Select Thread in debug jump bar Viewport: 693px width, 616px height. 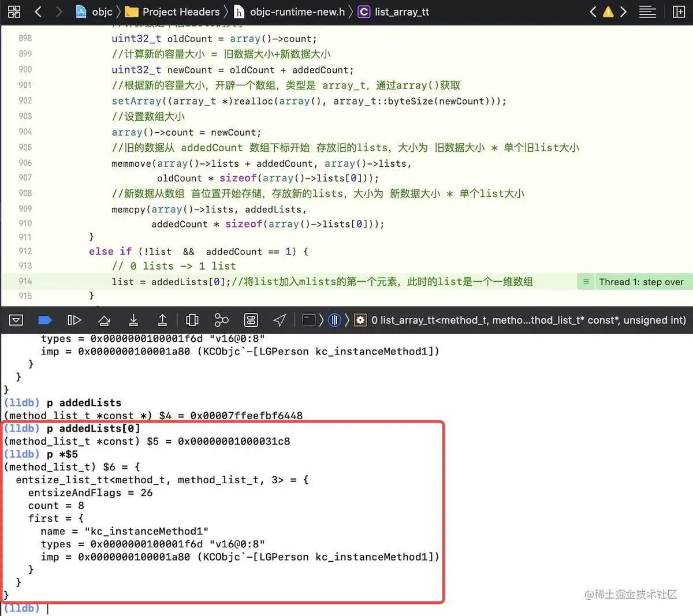pyautogui.click(x=334, y=320)
